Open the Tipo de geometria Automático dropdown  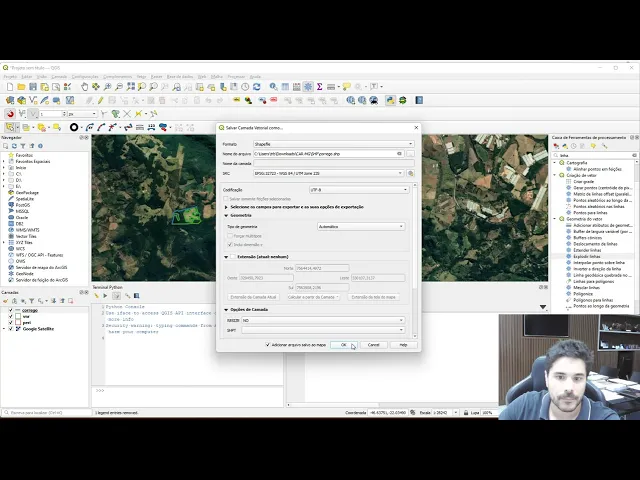point(361,227)
